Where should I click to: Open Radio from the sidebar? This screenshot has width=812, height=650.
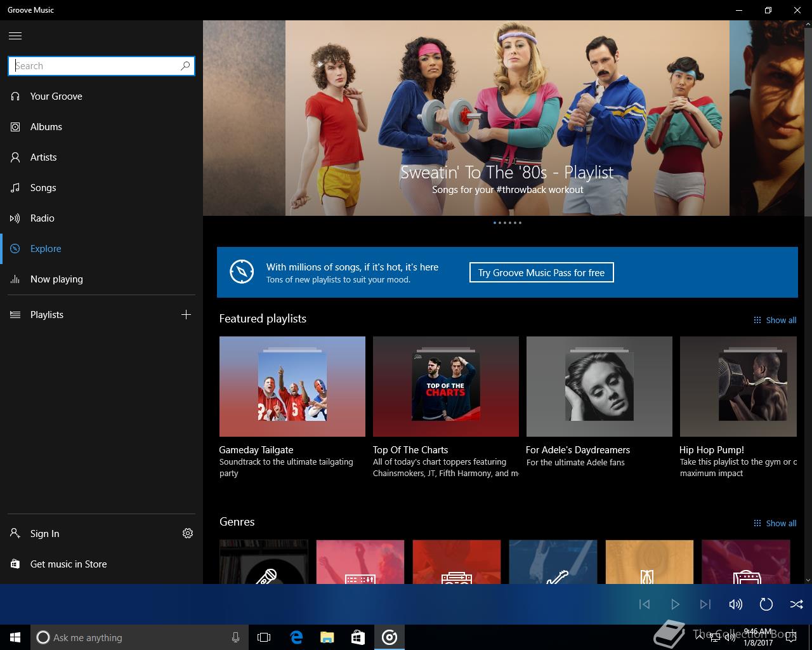[101, 218]
